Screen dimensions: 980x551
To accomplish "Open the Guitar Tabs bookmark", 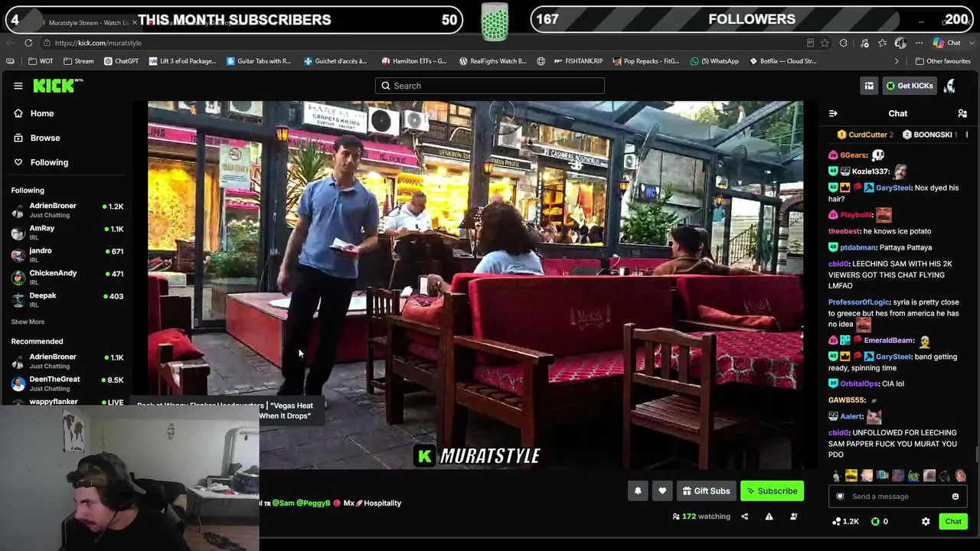I will [x=259, y=61].
